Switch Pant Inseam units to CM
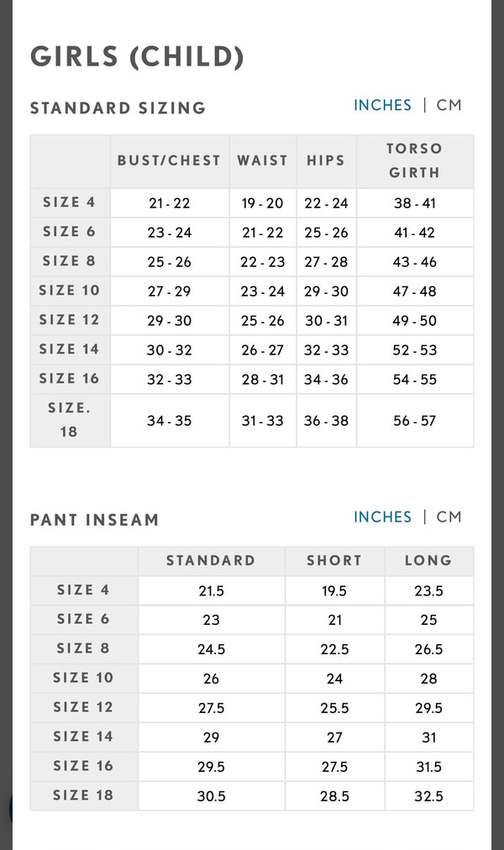The image size is (504, 850). [449, 517]
